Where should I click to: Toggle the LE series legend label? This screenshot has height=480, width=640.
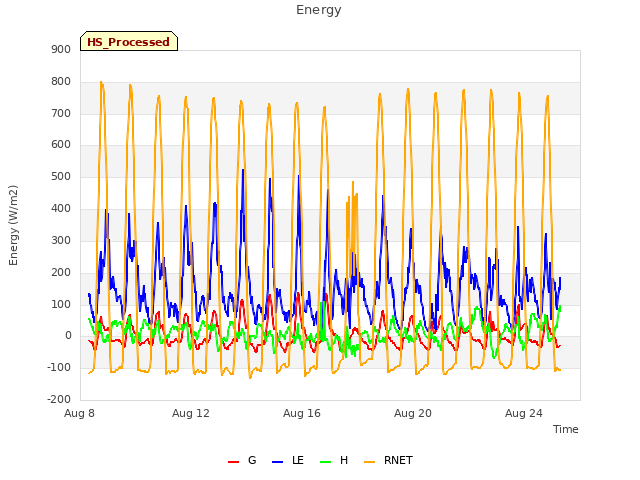click(298, 460)
